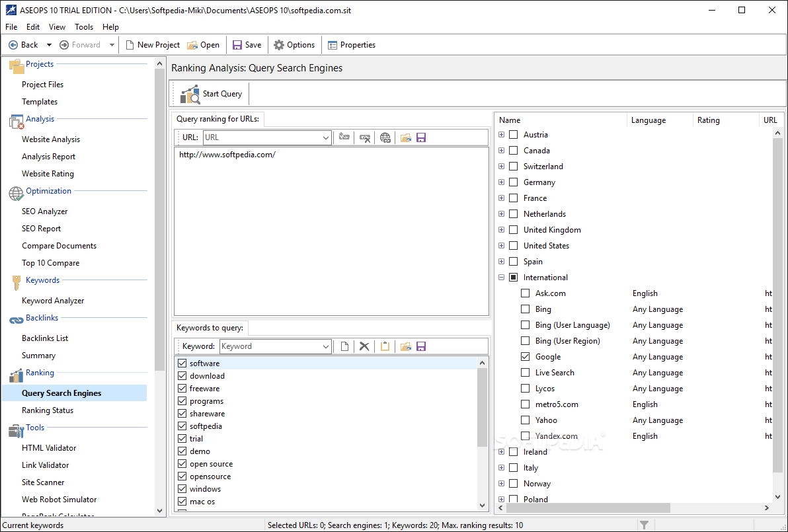Uncheck the shareware keyword checkbox
The height and width of the screenshot is (532, 788).
(x=182, y=414)
